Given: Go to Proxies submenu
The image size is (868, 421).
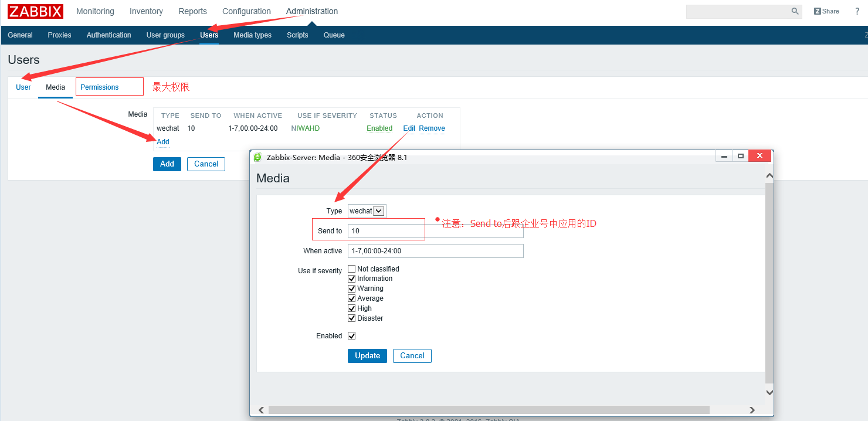Looking at the screenshot, I should [59, 35].
